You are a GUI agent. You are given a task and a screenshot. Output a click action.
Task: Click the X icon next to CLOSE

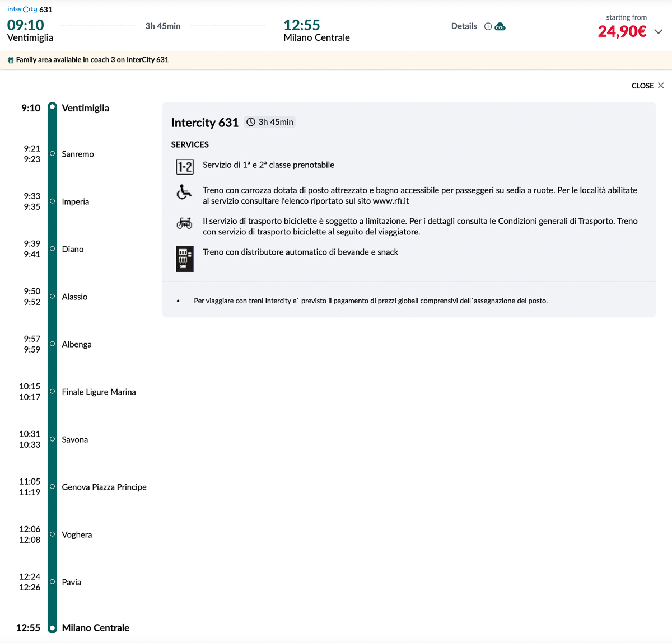661,86
